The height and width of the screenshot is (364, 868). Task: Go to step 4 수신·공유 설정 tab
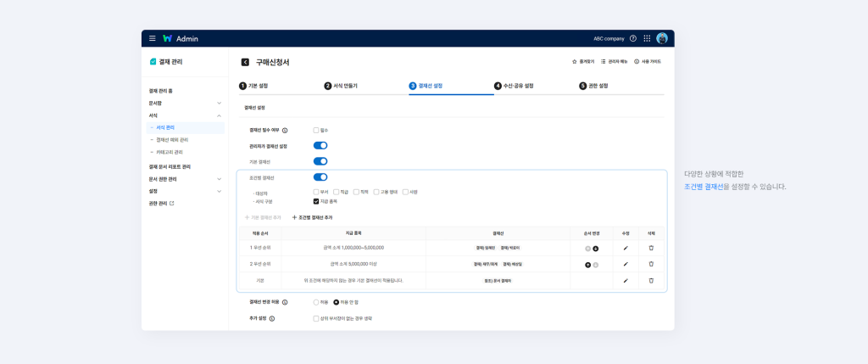click(x=514, y=86)
